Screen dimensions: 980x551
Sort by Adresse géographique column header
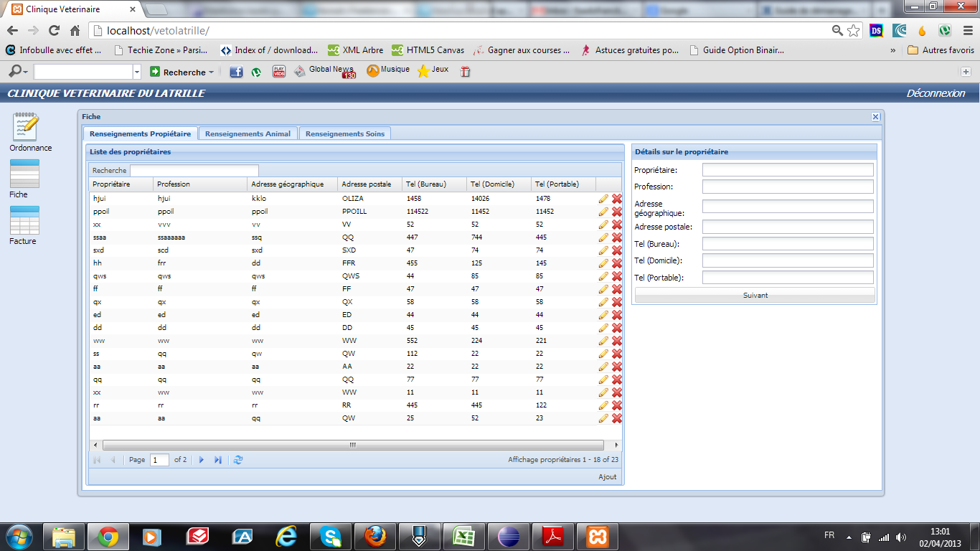click(293, 184)
